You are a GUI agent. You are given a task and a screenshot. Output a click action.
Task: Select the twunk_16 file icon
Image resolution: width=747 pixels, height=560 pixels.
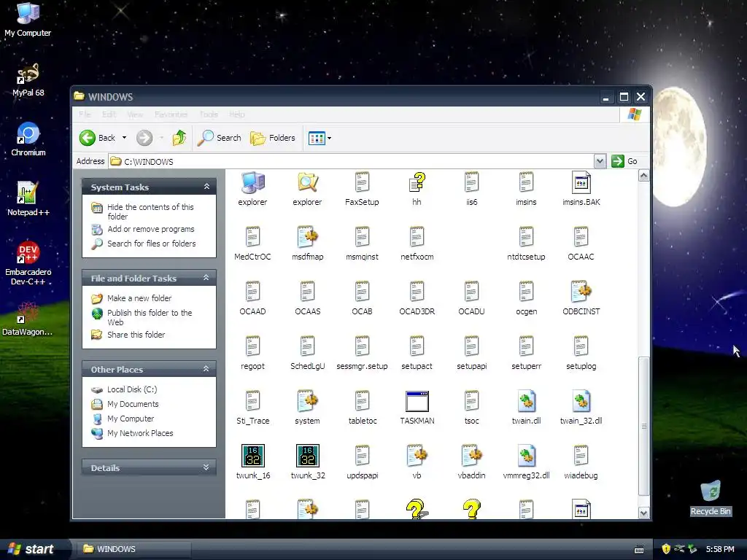pyautogui.click(x=253, y=456)
